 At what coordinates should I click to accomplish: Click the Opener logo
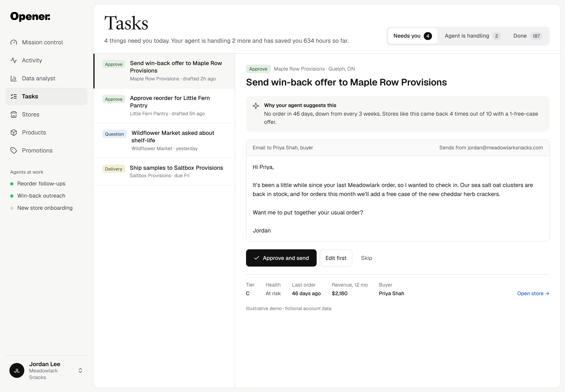click(x=30, y=16)
